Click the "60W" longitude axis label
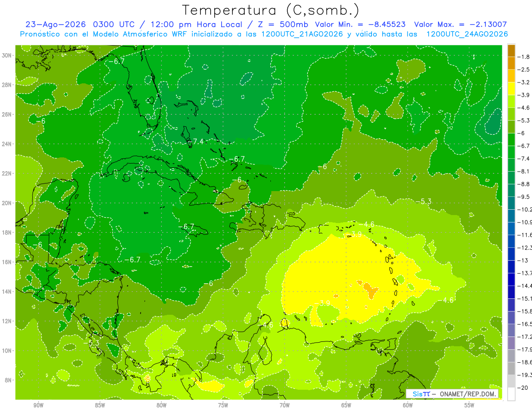The image size is (532, 411). click(x=408, y=405)
